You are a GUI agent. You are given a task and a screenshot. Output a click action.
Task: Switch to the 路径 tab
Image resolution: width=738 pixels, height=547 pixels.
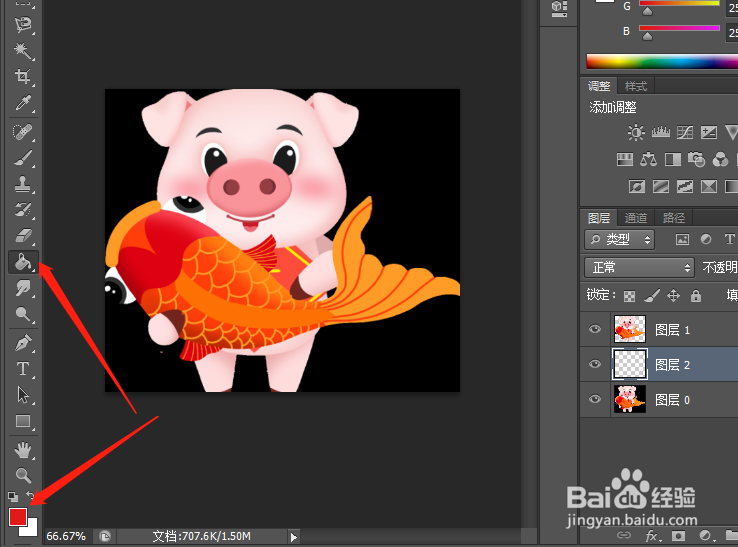[674, 218]
